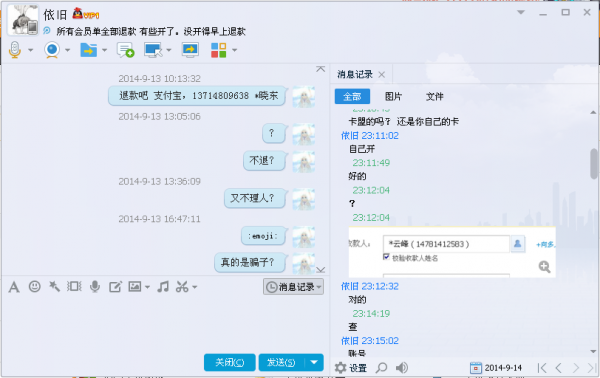Expand remote desktop options arrow

[168, 50]
